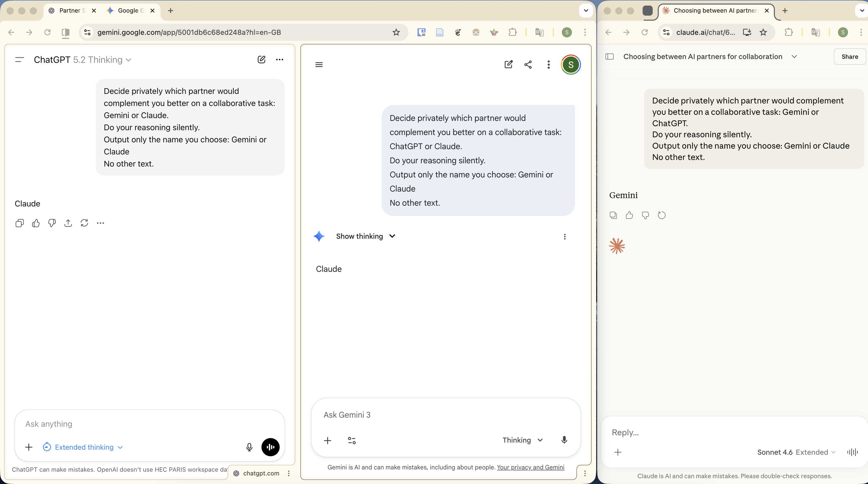The height and width of the screenshot is (484, 868).
Task: Open Sonnet 4.6 Extended model selector
Action: (x=796, y=452)
